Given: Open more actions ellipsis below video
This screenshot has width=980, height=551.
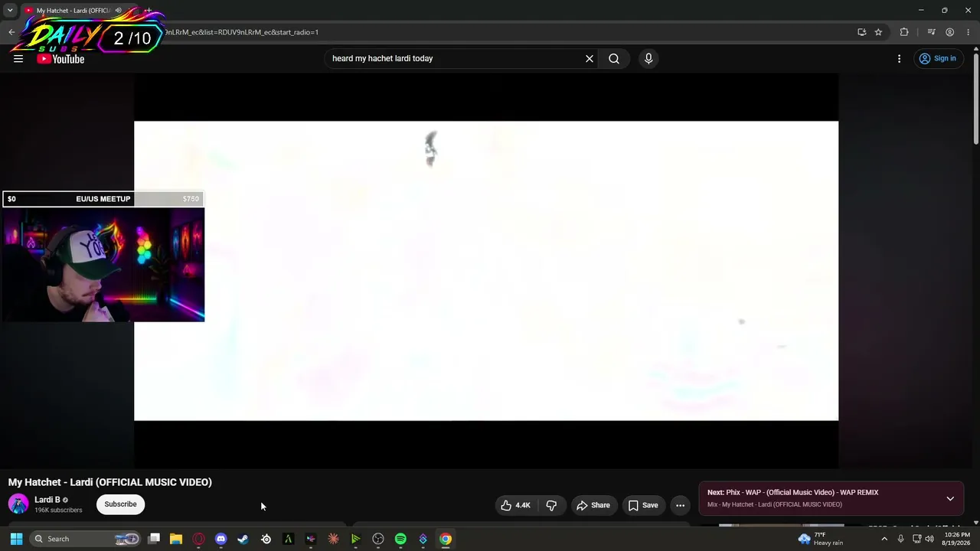Looking at the screenshot, I should (x=680, y=505).
